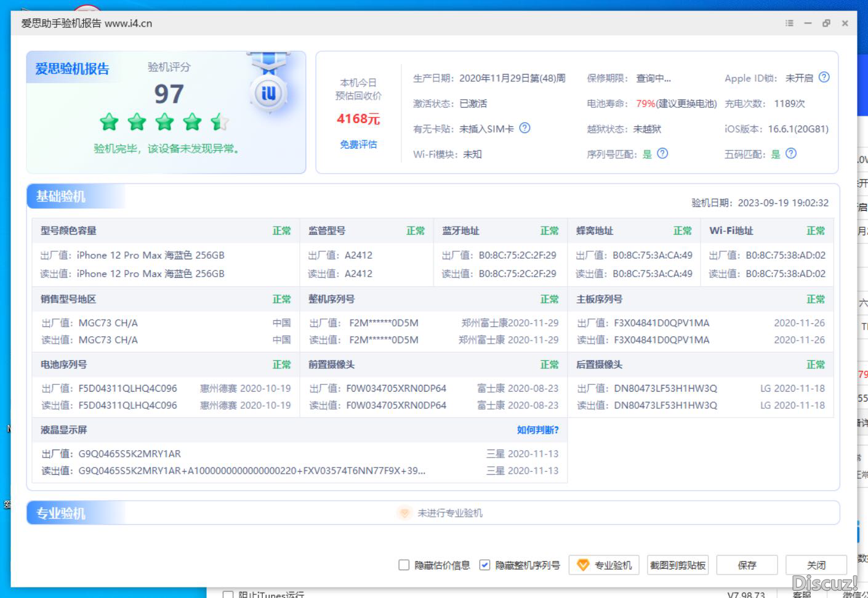Viewport: 868px width, 598px height.
Task: Click 蜂窝地址 出厂值 B0:8C:75:3A:CA:49
Action: 652,255
